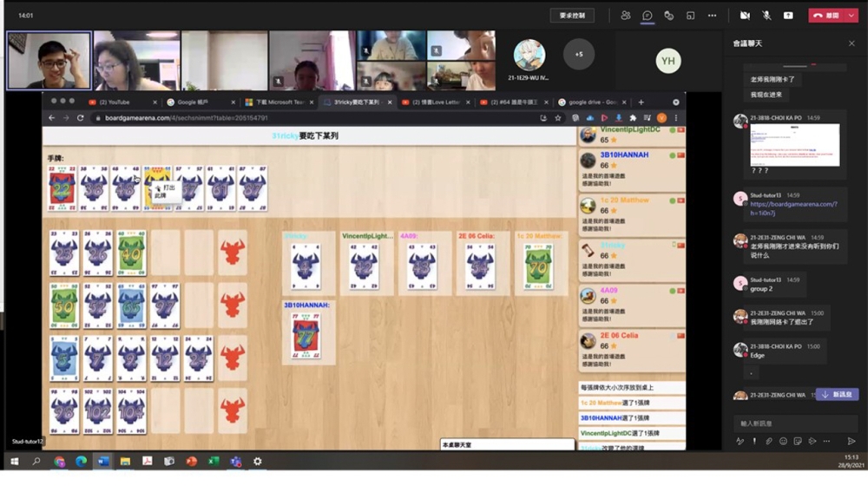Screen dimensions: 868x486
Task: Toggle camera on in Teams meeting
Action: tap(745, 16)
